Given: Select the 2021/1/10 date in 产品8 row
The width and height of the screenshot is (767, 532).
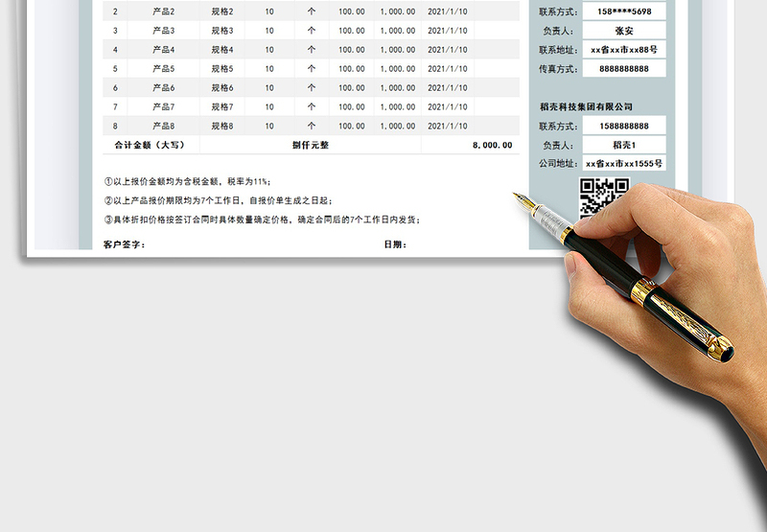Looking at the screenshot, I should click(447, 126).
